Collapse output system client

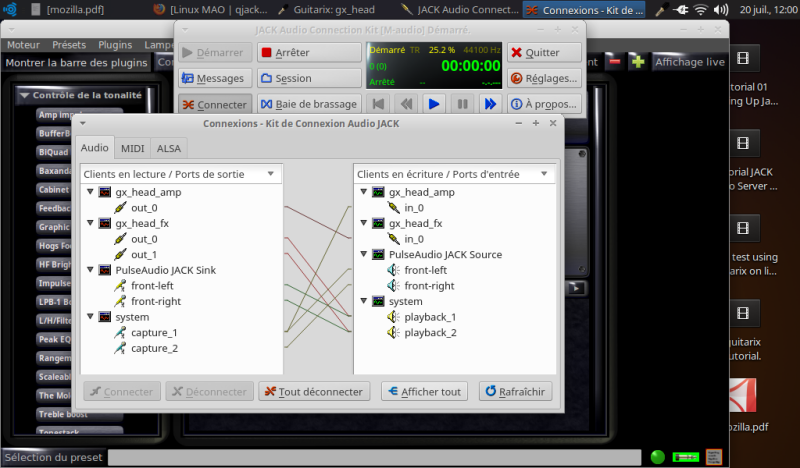90,316
